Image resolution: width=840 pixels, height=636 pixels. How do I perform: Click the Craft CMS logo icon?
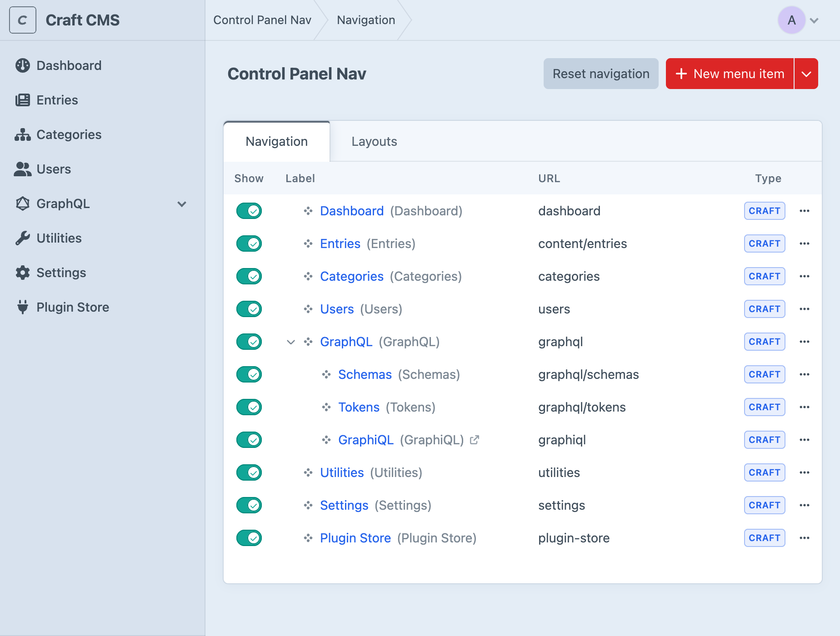(23, 20)
